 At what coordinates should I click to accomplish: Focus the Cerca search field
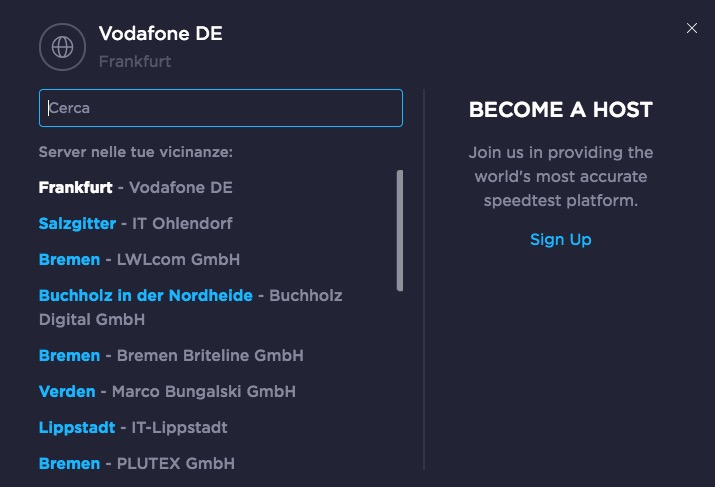pyautogui.click(x=220, y=108)
